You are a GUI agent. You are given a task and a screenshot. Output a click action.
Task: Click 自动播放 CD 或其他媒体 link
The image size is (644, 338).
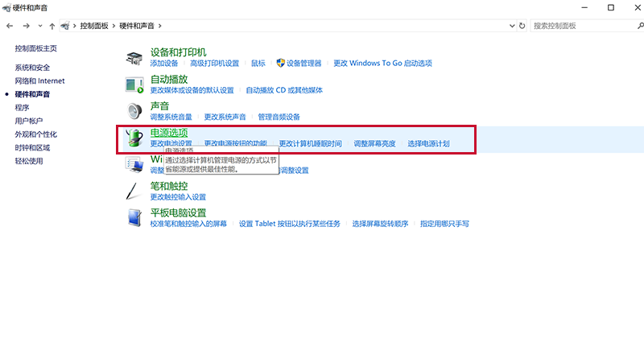(x=284, y=90)
